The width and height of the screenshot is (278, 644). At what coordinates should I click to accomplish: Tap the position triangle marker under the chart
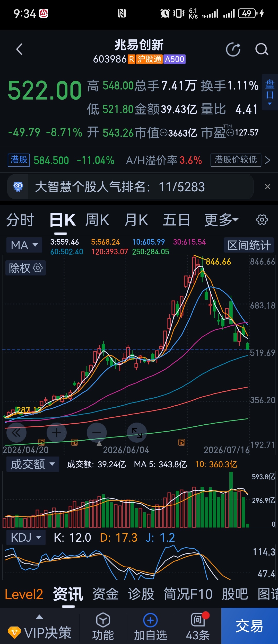(x=99, y=443)
